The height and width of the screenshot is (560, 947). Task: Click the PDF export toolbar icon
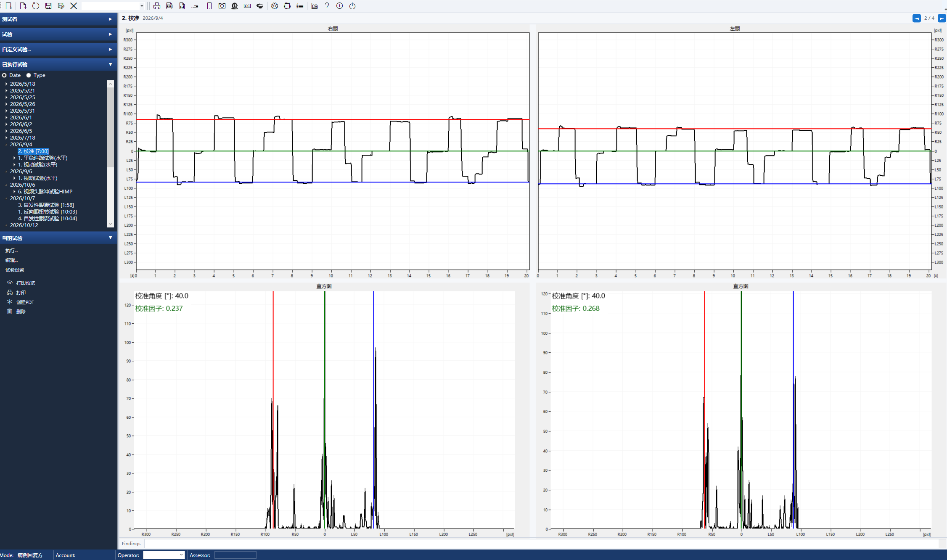169,6
